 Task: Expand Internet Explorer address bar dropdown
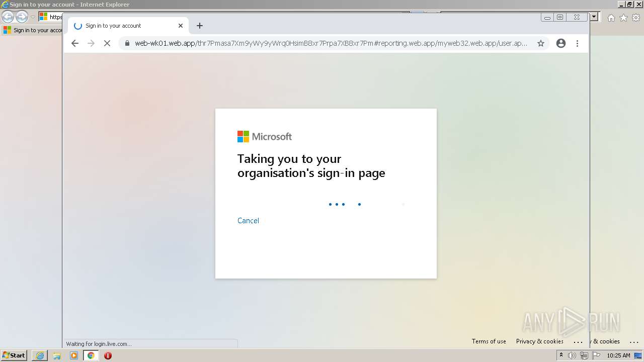[594, 17]
